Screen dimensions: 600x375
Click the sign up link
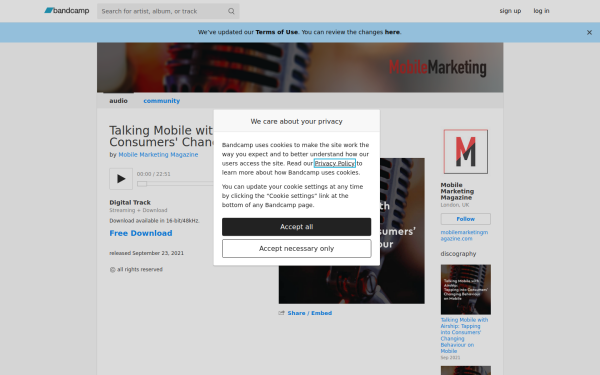coord(510,11)
